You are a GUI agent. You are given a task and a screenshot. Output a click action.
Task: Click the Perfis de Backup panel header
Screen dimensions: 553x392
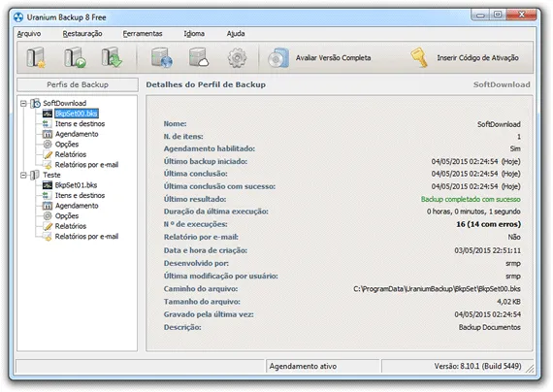[x=78, y=84]
